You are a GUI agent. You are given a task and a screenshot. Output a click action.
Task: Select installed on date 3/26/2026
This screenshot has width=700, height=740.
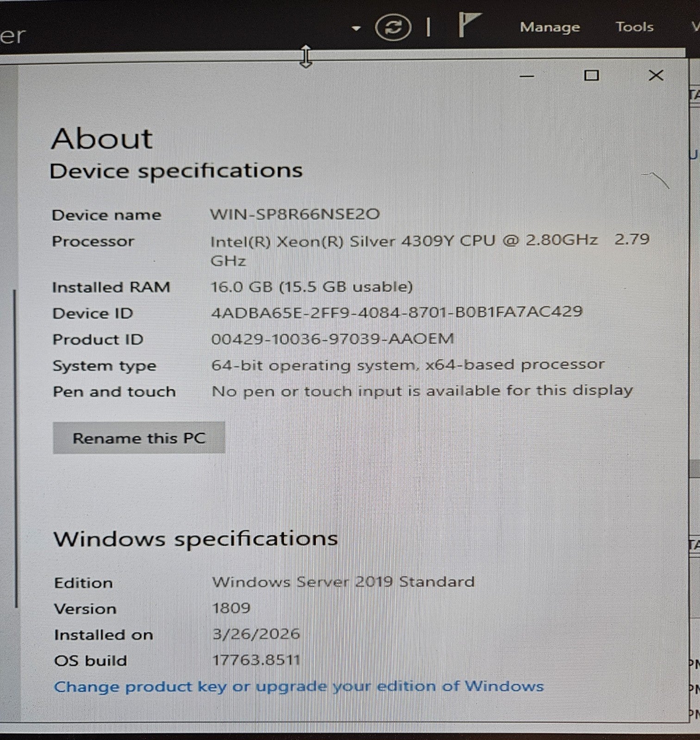[x=256, y=634]
